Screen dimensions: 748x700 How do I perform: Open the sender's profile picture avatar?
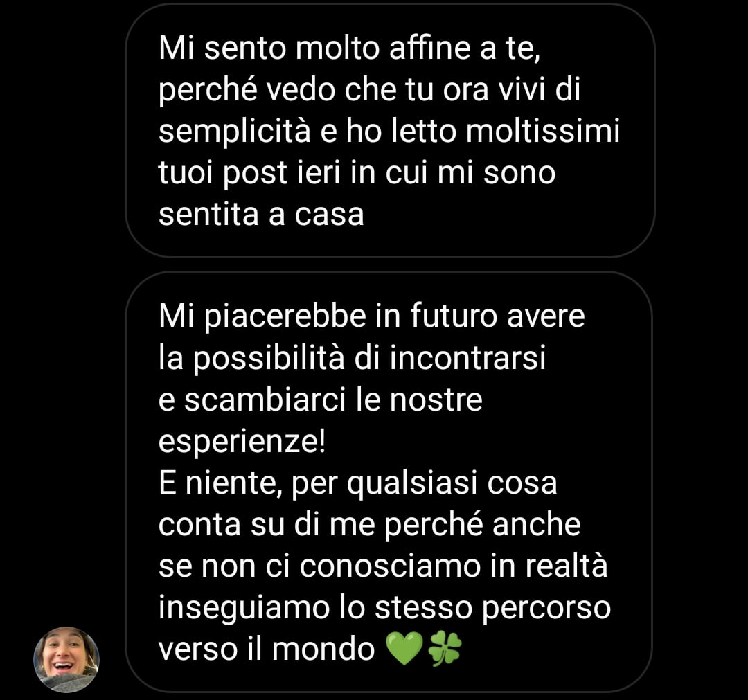point(66,659)
